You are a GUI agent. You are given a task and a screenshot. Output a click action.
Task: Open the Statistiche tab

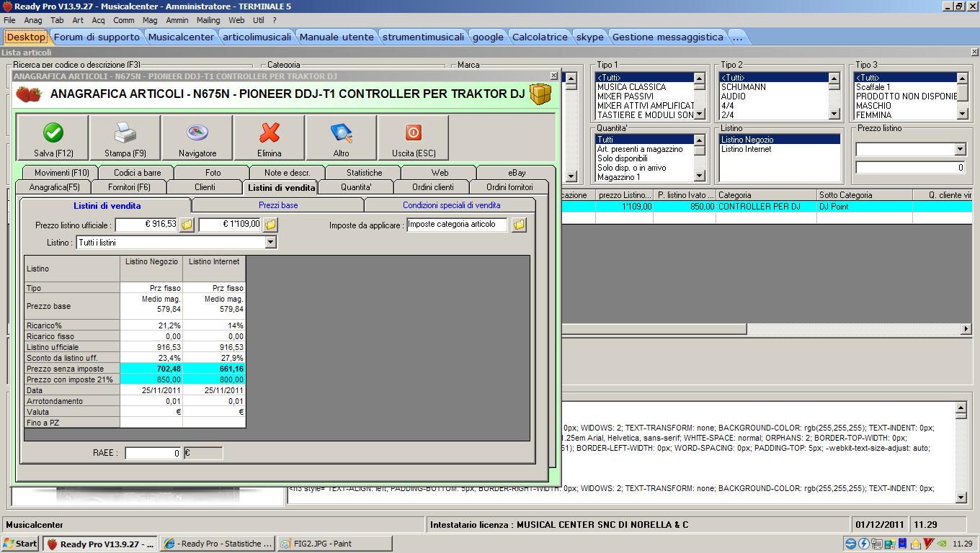pos(364,173)
